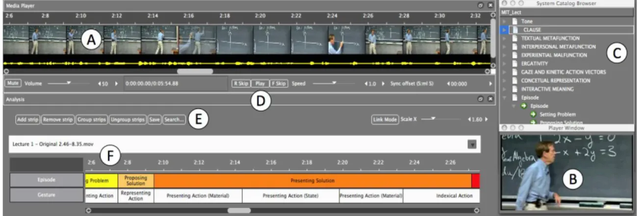This screenshot has width=644, height=216.
Task: Expand the TEXTUAL METAFUNCTION node
Action: pyautogui.click(x=505, y=38)
